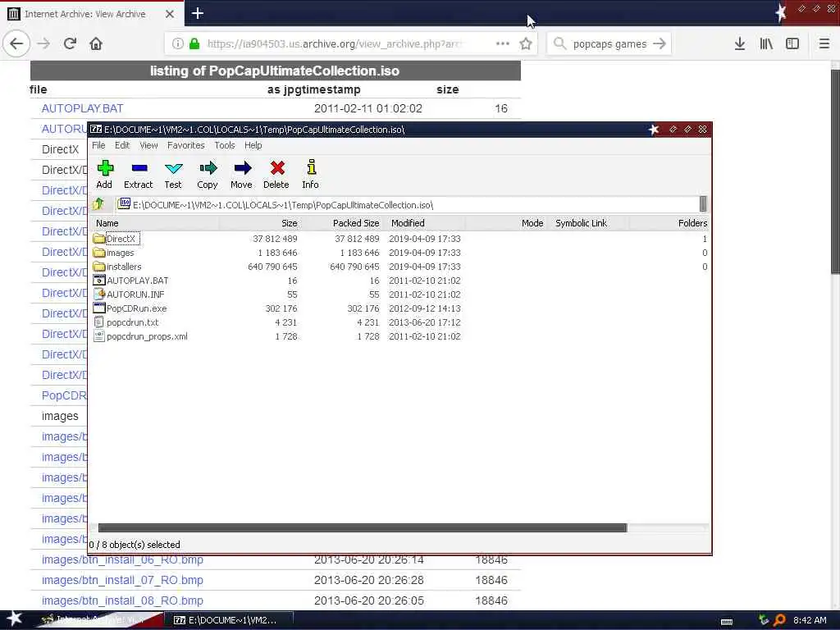The height and width of the screenshot is (630, 840).
Task: Select the PopCDRun.exe file icon
Action: point(99,308)
